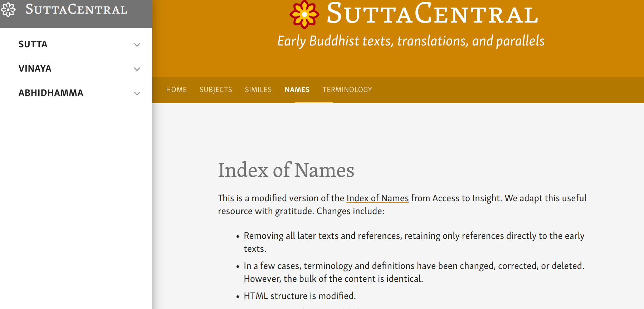
Task: Expand the Vinaya section chevron
Action: point(137,69)
